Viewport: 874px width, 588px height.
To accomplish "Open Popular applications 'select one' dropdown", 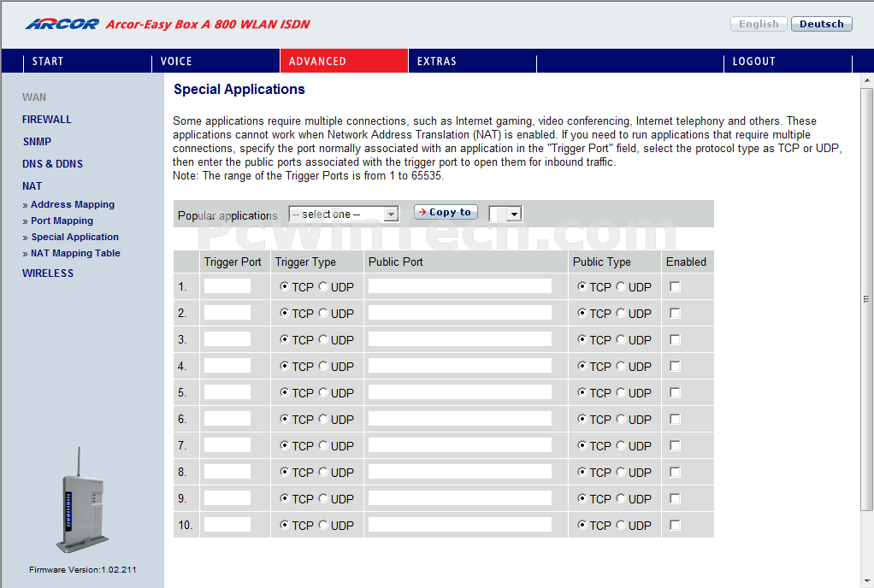I will (344, 214).
